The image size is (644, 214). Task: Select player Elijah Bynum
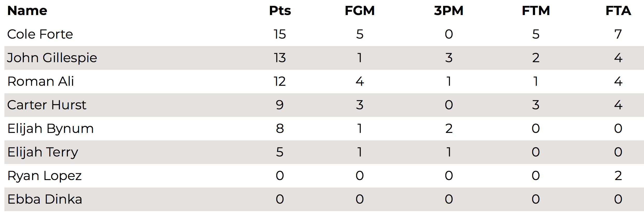click(51, 129)
